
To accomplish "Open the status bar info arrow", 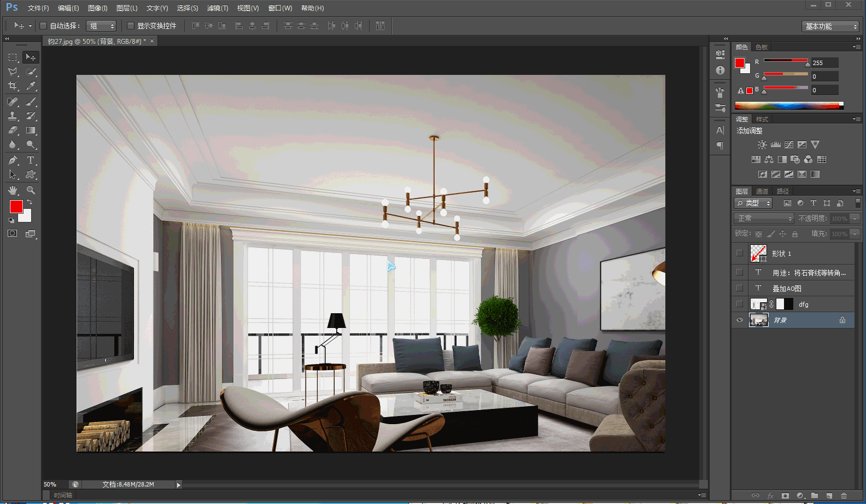I will 178,484.
